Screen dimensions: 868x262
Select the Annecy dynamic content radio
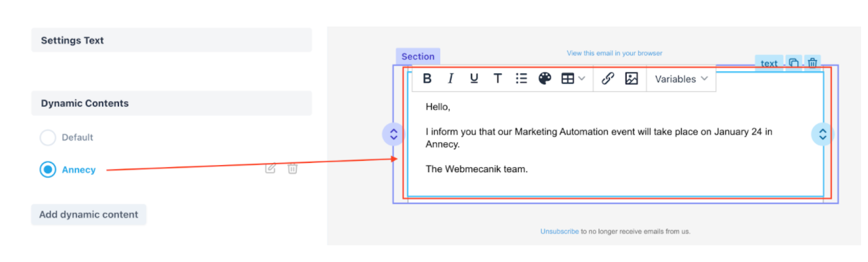point(47,169)
